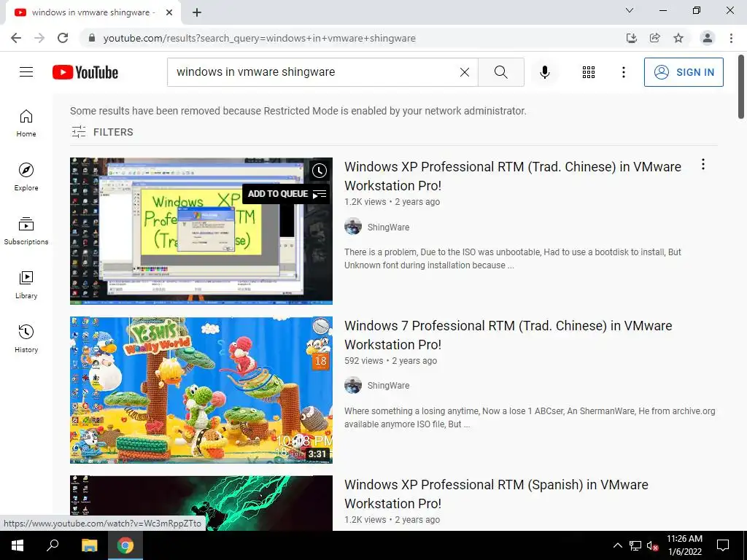Show hidden system tray icons

click(617, 545)
